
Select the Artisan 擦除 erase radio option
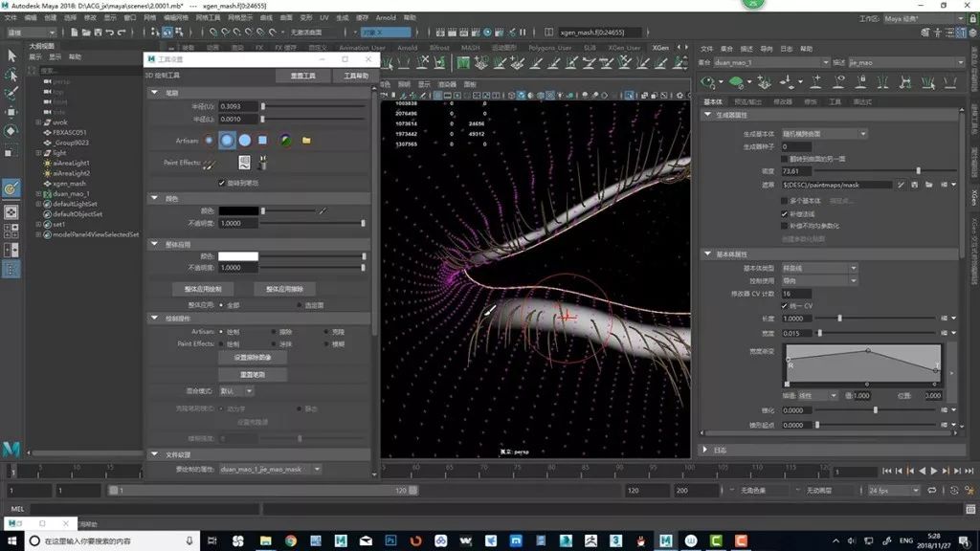(274, 332)
